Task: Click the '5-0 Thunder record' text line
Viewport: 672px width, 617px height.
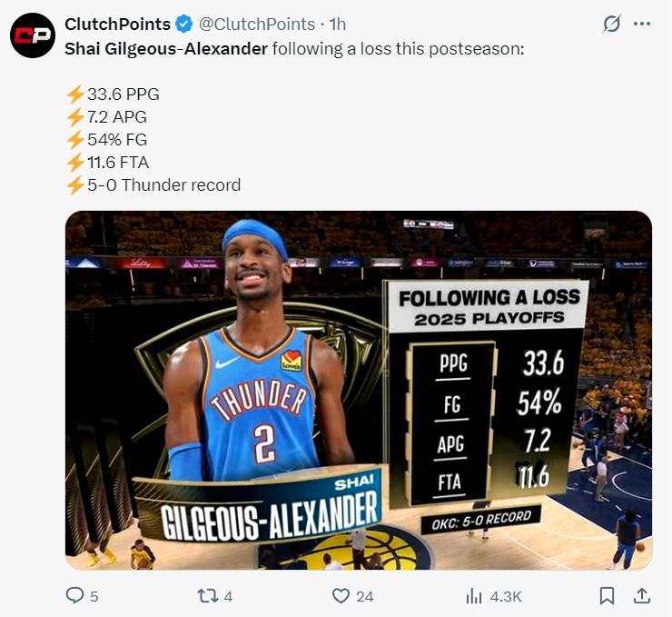Action: [x=163, y=184]
